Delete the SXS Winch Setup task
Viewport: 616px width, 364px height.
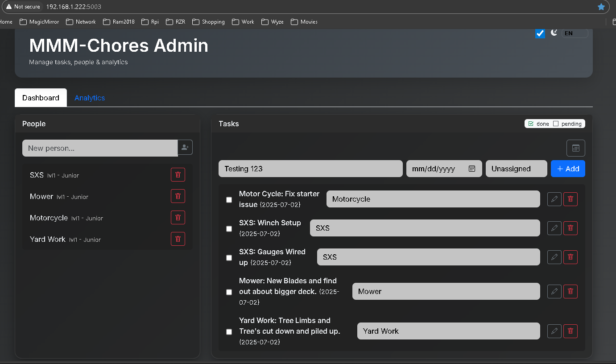click(x=570, y=228)
